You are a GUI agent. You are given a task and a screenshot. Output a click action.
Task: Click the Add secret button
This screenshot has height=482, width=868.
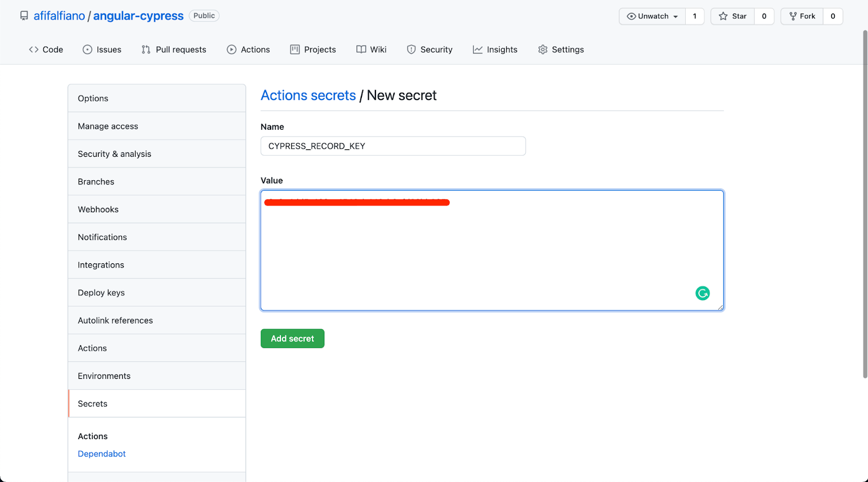click(292, 339)
